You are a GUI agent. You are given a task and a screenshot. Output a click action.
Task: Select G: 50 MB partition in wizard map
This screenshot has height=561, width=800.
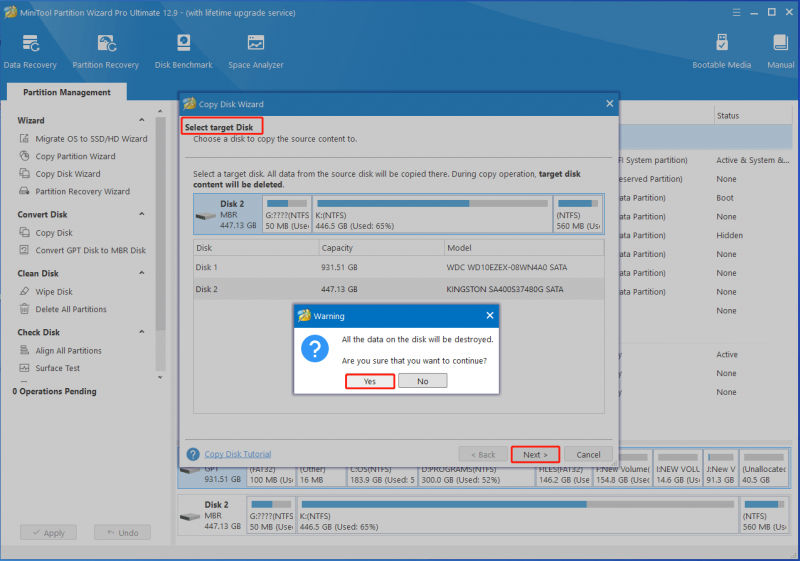click(287, 214)
